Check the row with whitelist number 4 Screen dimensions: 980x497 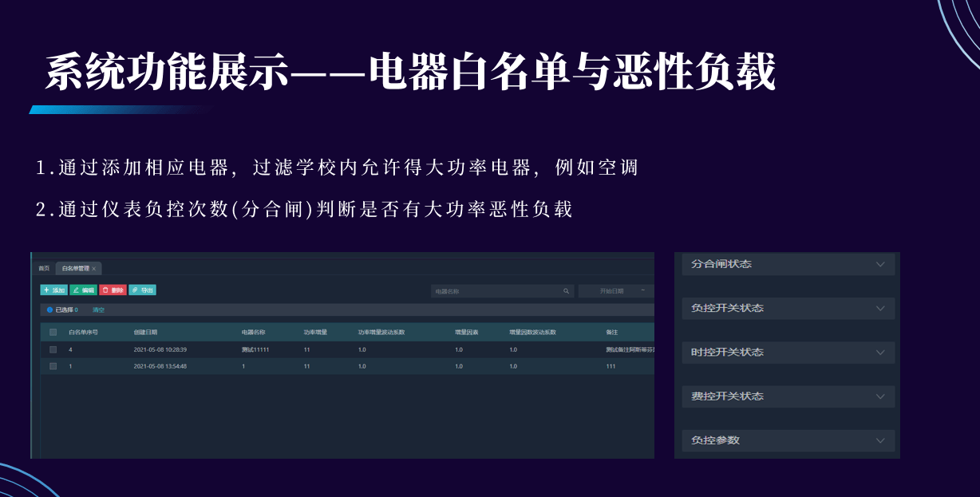[53, 349]
